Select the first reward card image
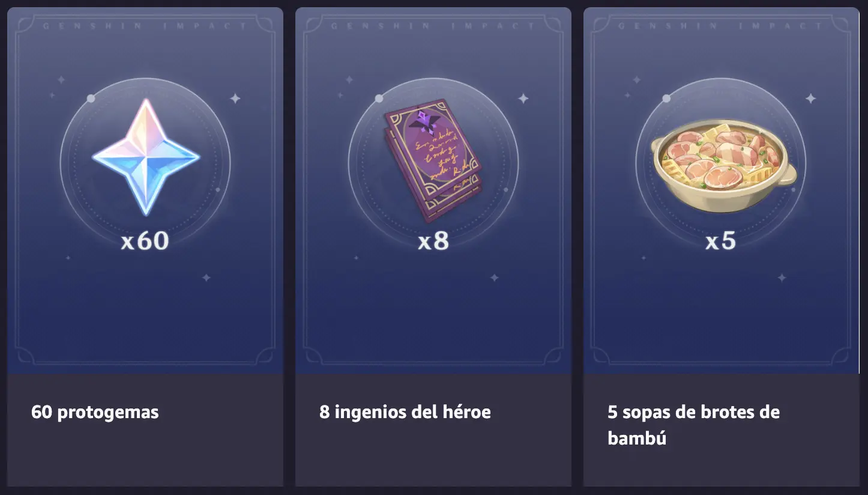 point(145,191)
